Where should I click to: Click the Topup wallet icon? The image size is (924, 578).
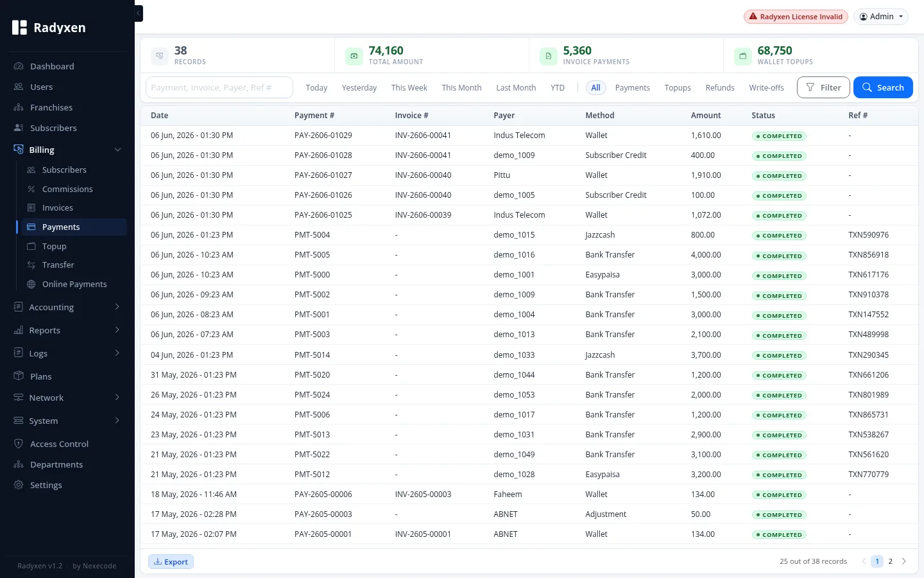[x=31, y=246]
